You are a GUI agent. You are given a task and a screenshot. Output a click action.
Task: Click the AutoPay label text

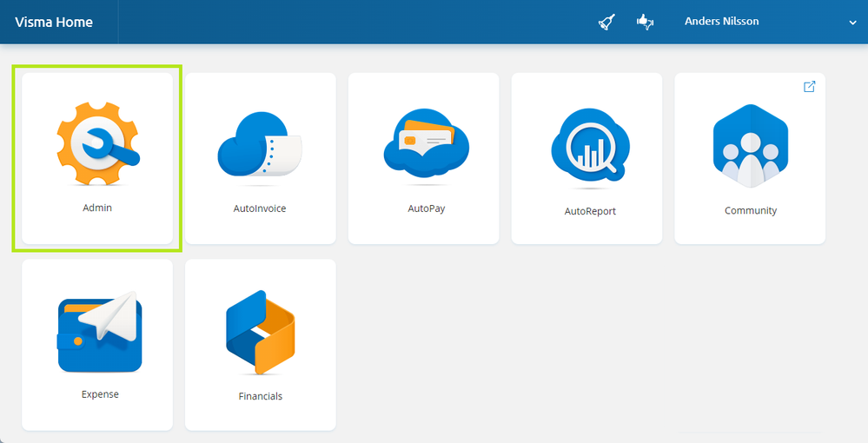tap(427, 208)
